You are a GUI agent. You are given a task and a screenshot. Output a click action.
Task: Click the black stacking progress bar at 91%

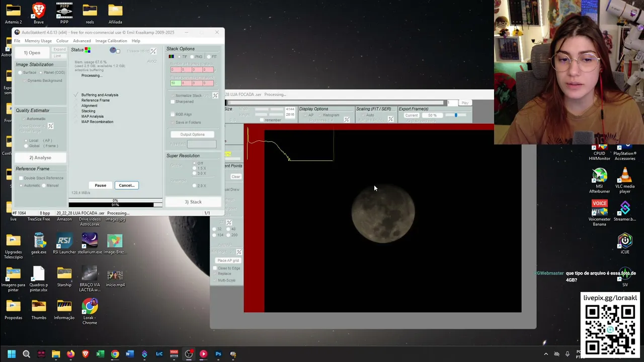pos(115,205)
